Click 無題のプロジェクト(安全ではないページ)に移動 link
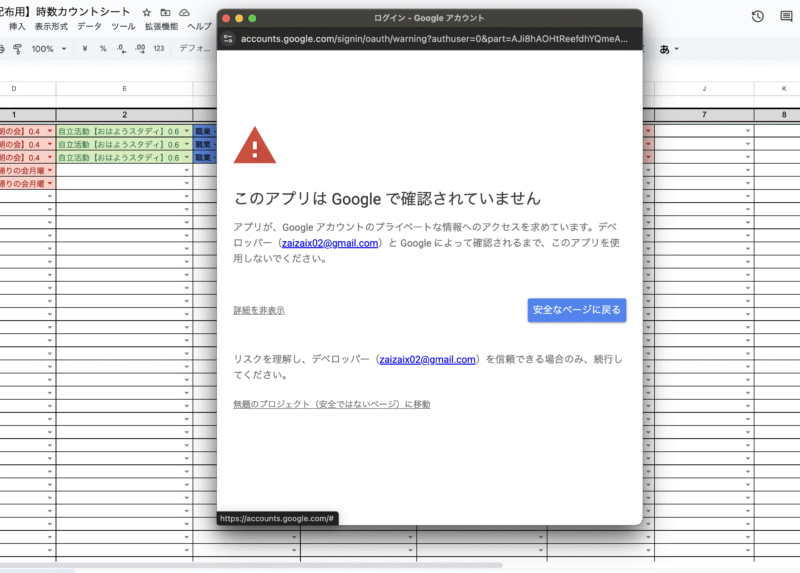The image size is (800, 573). [x=331, y=404]
